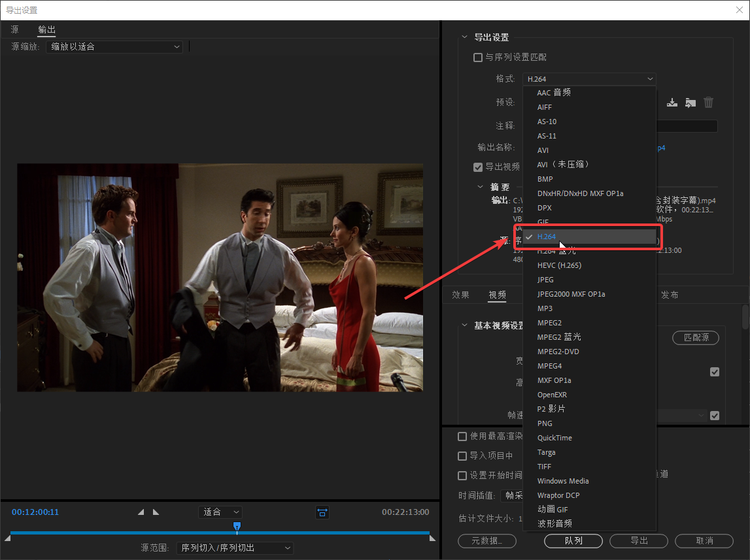Set the in point marker triangle
Screen dimensions: 750x560
point(141,512)
